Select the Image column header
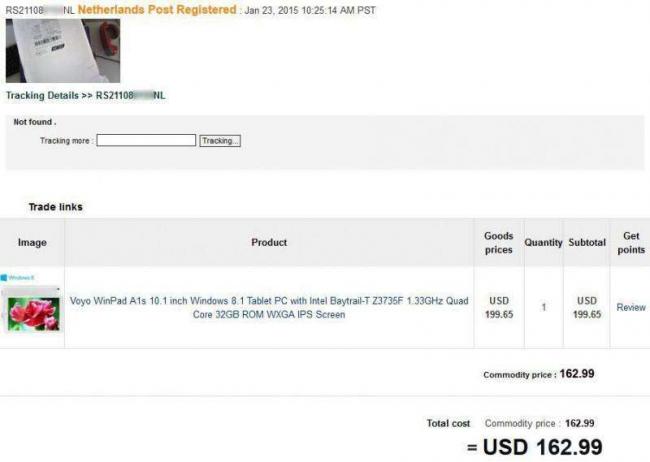Image resolution: width=650 pixels, height=462 pixels. click(32, 243)
